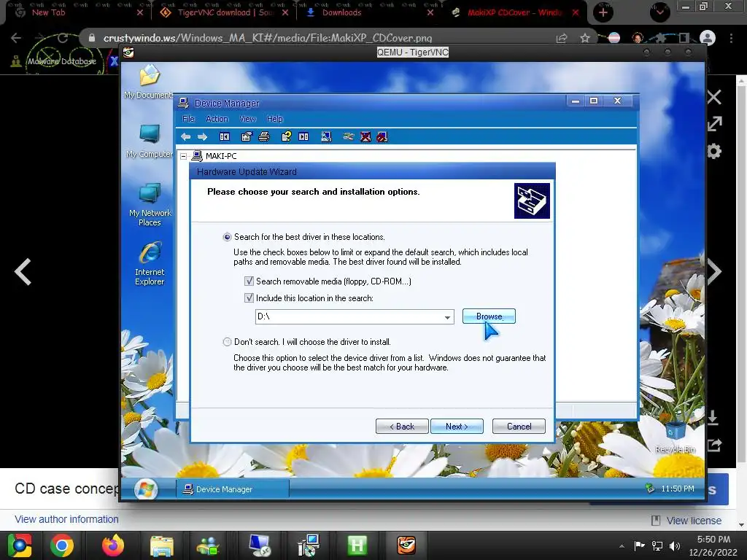Click share page icon in address bar
This screenshot has height=560, width=747.
click(x=562, y=38)
